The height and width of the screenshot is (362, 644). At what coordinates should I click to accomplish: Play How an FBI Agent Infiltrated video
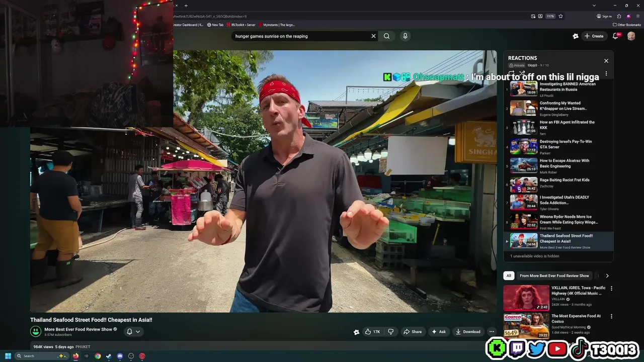click(558, 127)
